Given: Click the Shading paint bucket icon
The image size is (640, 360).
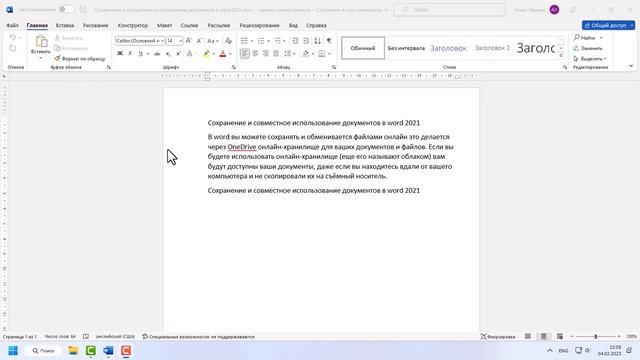Looking at the screenshot, I should [306, 53].
